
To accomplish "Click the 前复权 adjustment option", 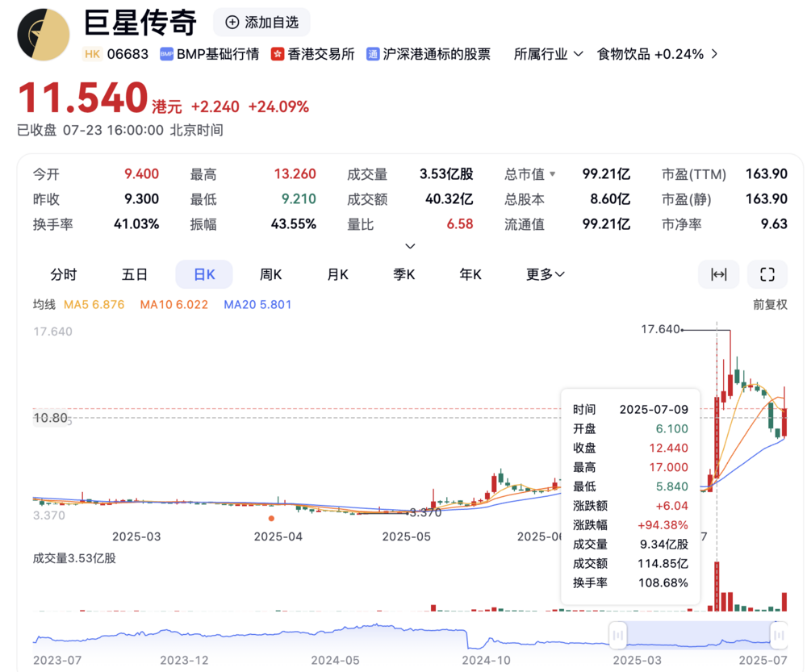I will pyautogui.click(x=770, y=305).
